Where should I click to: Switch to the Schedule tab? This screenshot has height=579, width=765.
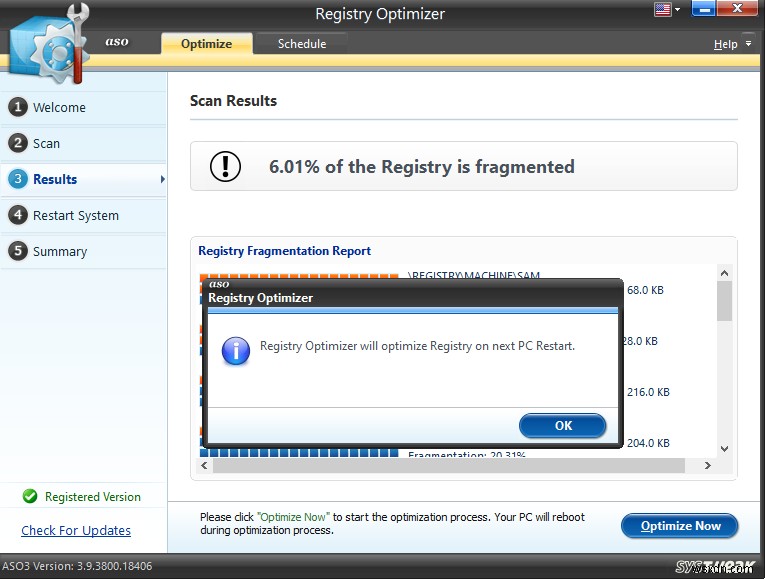(x=302, y=43)
